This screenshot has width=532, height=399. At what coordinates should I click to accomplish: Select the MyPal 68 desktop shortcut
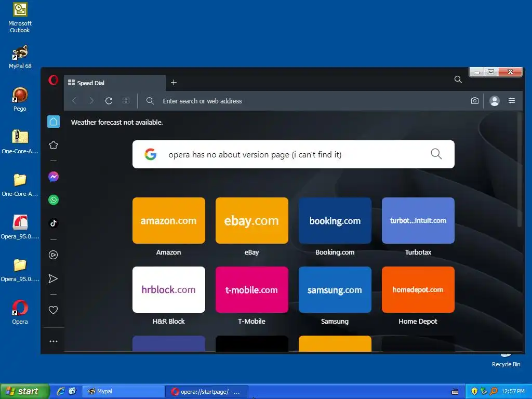20,57
